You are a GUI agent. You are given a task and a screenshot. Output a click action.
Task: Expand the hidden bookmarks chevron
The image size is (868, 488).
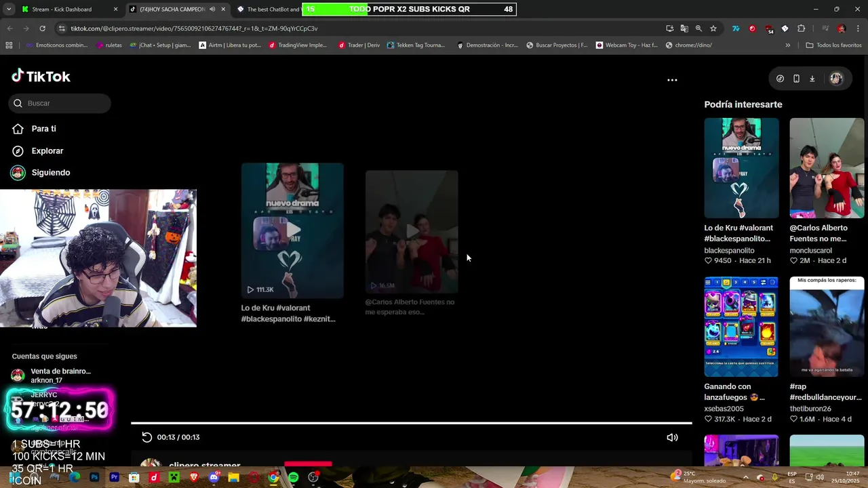[787, 45]
